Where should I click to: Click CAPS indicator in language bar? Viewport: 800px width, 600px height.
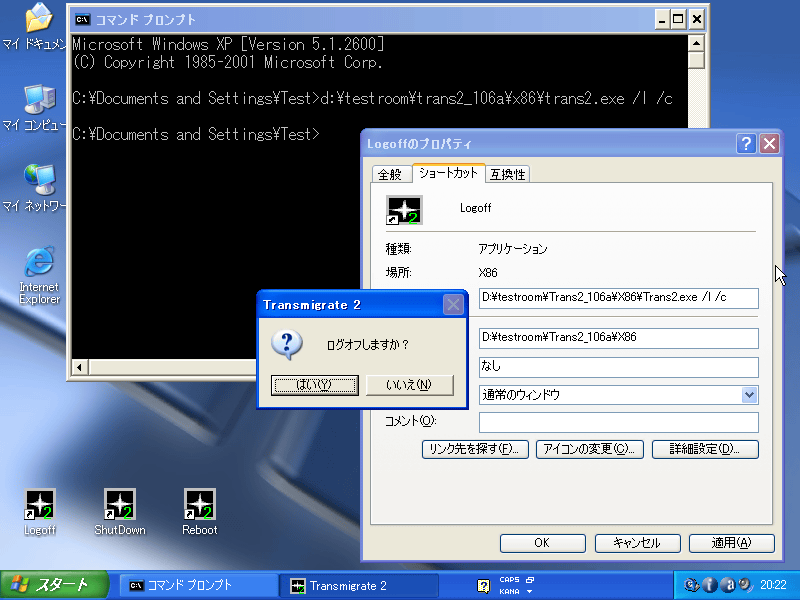pyautogui.click(x=509, y=580)
